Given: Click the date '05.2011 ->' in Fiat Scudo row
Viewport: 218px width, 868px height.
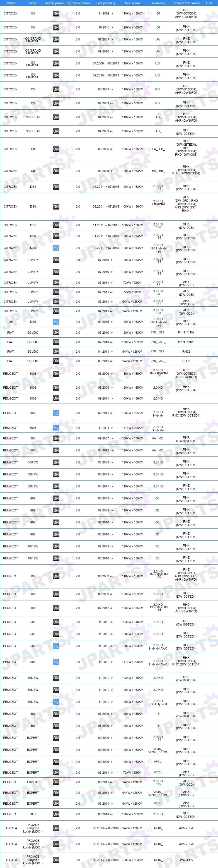Looking at the screenshot, I should [x=106, y=361].
